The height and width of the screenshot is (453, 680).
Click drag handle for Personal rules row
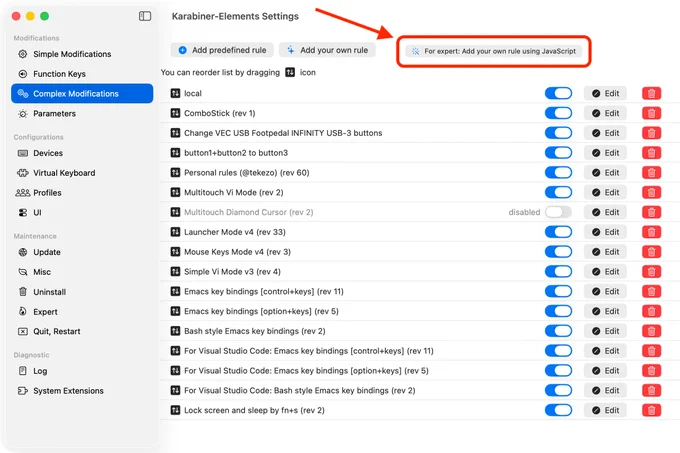tap(175, 173)
